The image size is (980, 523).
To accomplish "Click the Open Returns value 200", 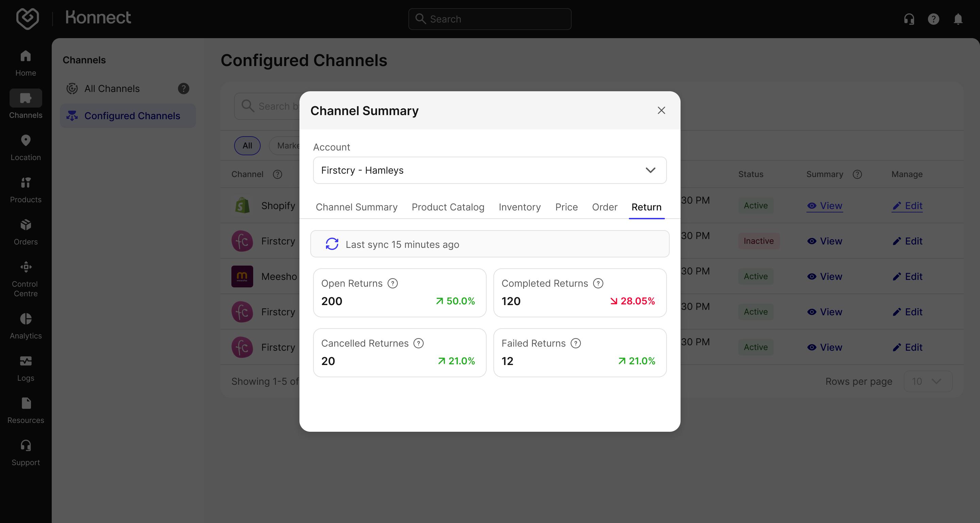I will coord(331,301).
